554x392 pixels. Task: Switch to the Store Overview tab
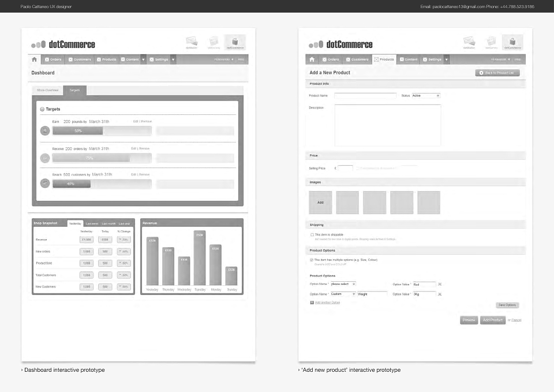[47, 91]
